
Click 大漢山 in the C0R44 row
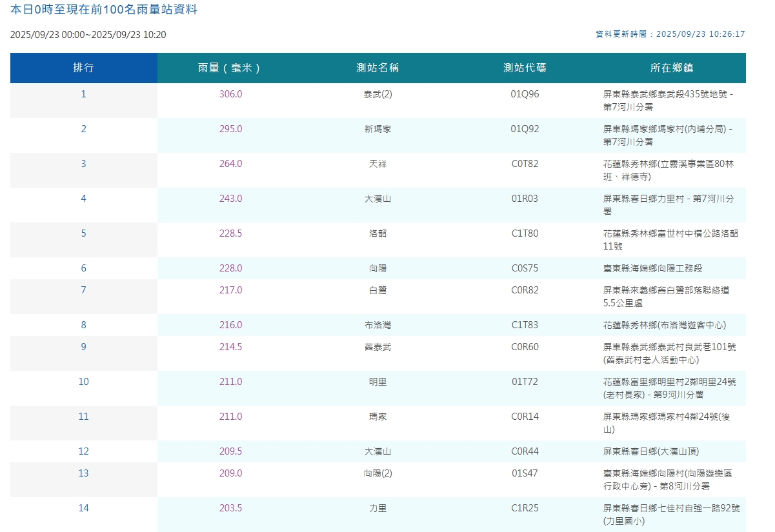[378, 451]
